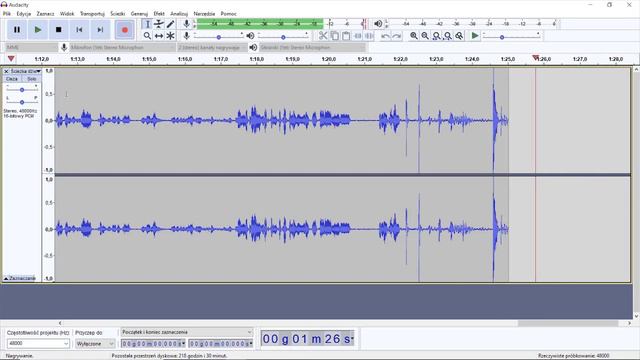Click the Redo arrow icon

396,36
